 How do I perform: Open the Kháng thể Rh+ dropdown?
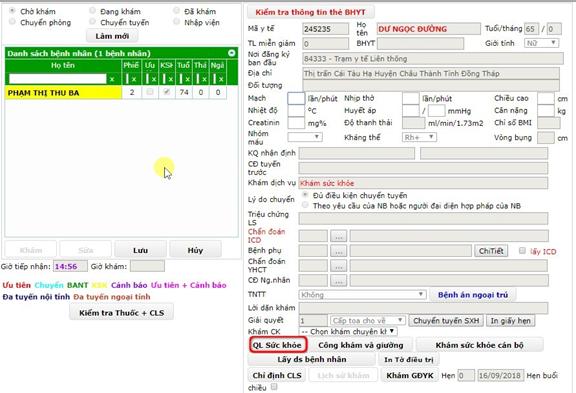pos(419,137)
